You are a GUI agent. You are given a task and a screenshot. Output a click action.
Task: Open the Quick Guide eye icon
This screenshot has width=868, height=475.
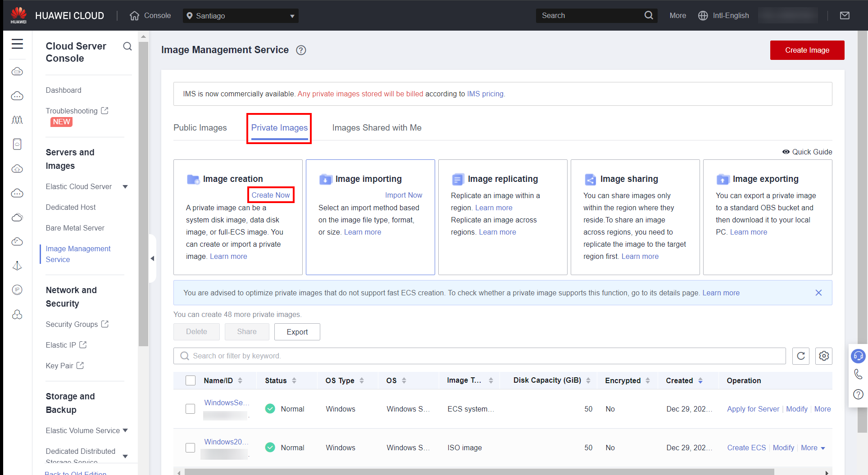[786, 152]
